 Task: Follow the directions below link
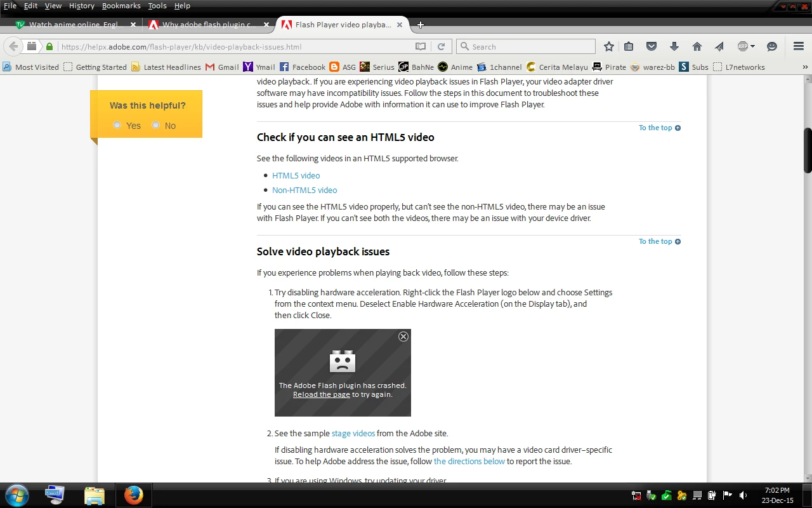469,461
